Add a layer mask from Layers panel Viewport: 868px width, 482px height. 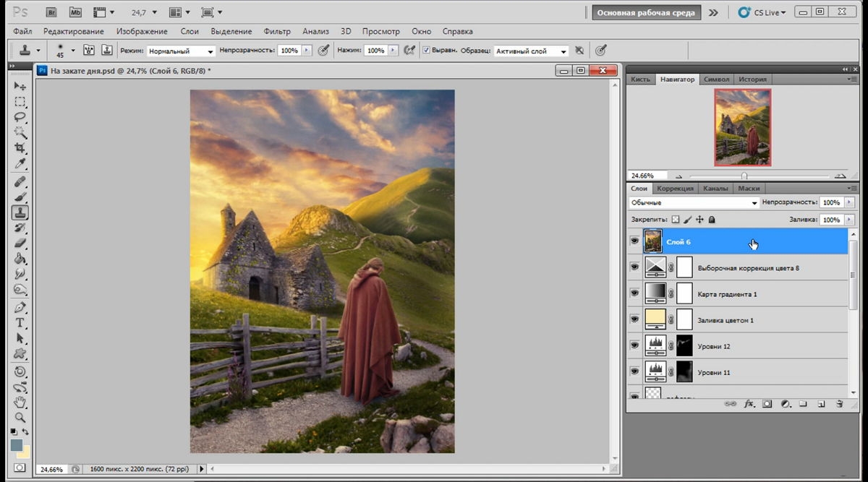(767, 404)
